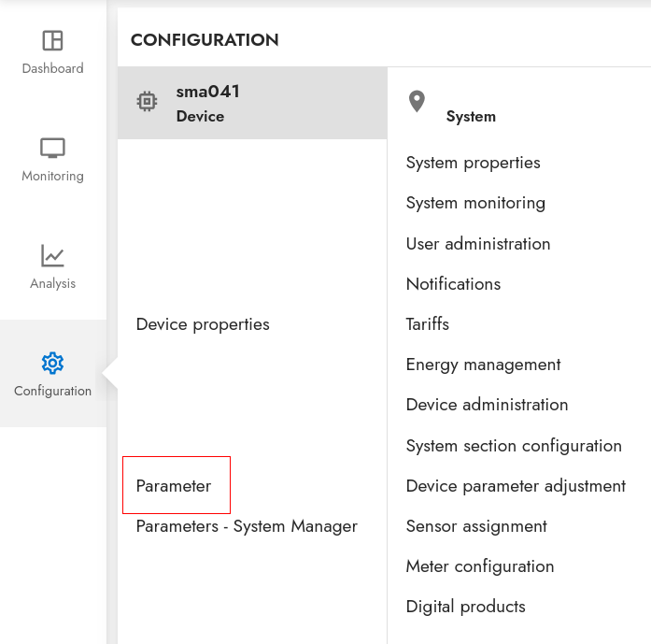The height and width of the screenshot is (644, 651).
Task: Select Device administration
Action: tap(487, 405)
